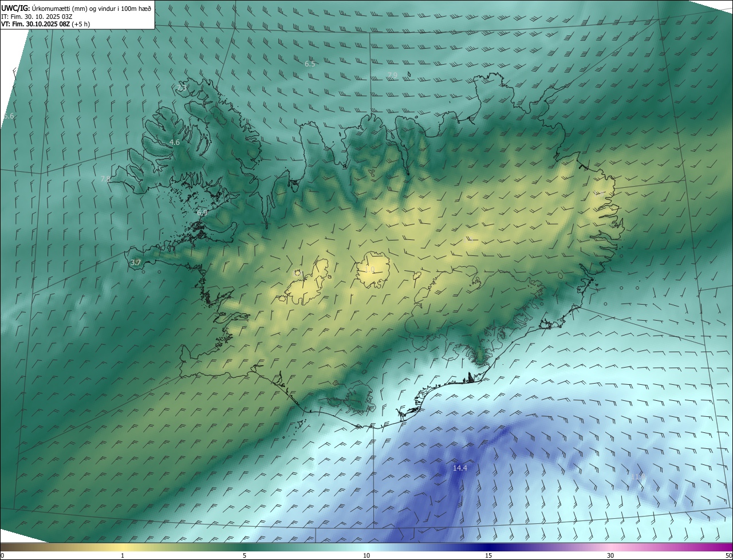Click the UWC/IG title text
Screen dimensions: 733x560
pyautogui.click(x=15, y=8)
